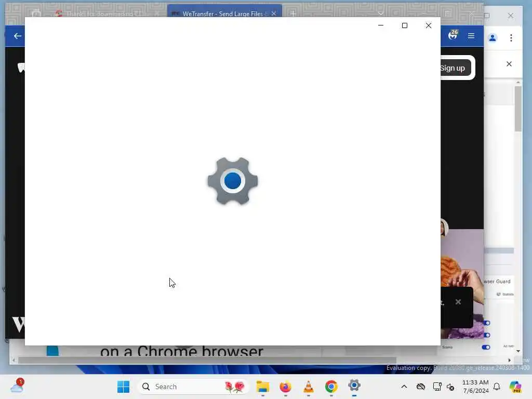Viewport: 532px width, 399px height.
Task: Open the Windows Start menu
Action: click(123, 387)
